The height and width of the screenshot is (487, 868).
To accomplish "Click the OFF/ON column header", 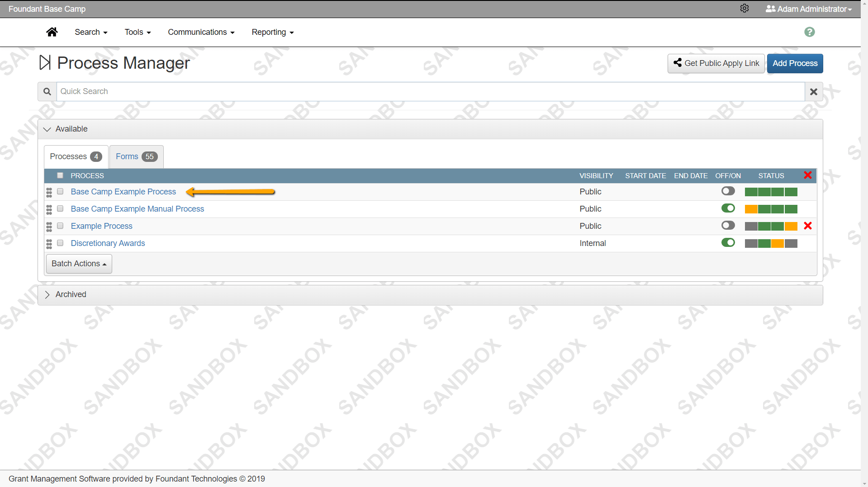I will tap(728, 175).
